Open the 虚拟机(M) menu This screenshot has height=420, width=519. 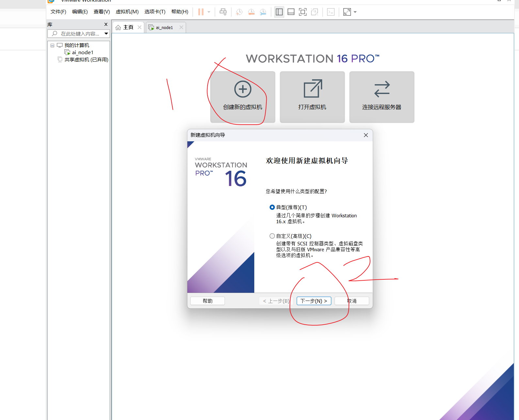(x=127, y=12)
